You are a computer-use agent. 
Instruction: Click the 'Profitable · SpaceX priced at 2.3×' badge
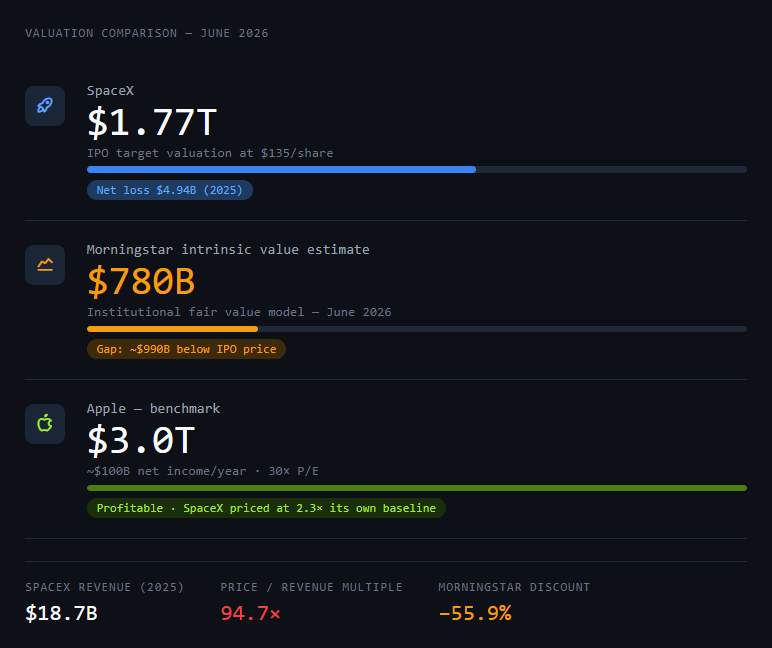pyautogui.click(x=266, y=508)
